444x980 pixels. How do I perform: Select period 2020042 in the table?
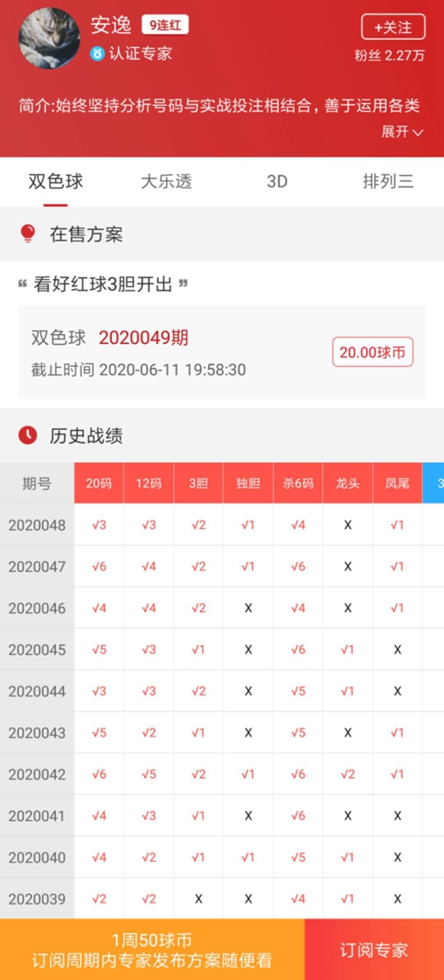click(x=36, y=775)
